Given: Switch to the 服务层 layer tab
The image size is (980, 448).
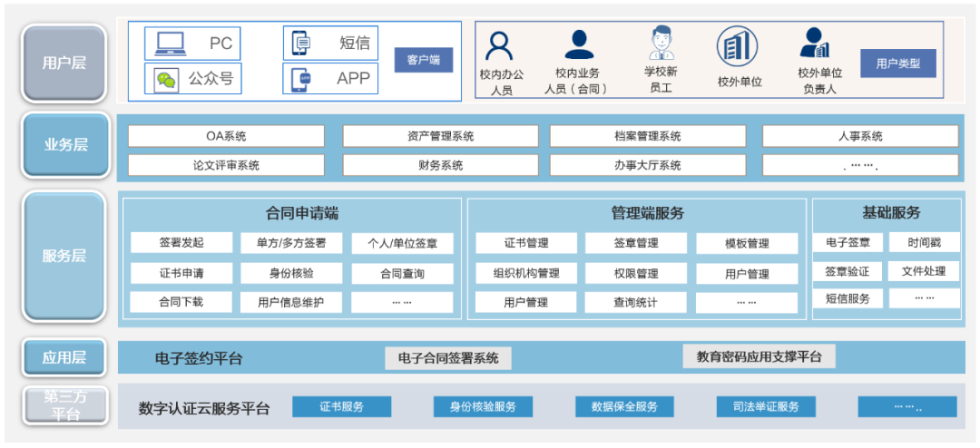Looking at the screenshot, I should pyautogui.click(x=64, y=256).
